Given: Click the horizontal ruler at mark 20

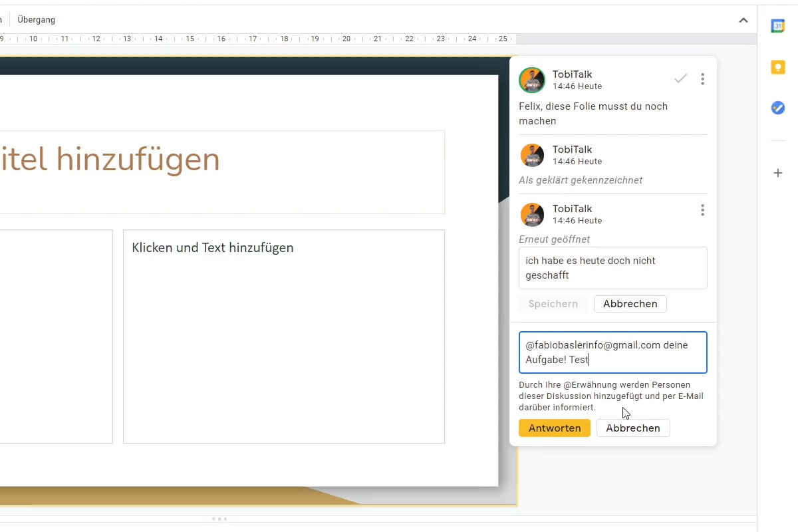Looking at the screenshot, I should click(346, 39).
